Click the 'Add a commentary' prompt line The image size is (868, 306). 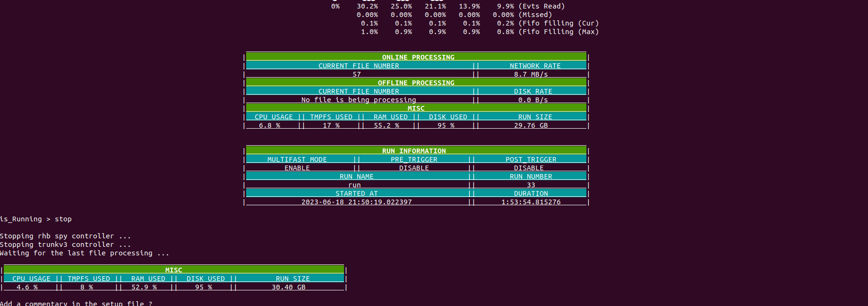pyautogui.click(x=76, y=303)
